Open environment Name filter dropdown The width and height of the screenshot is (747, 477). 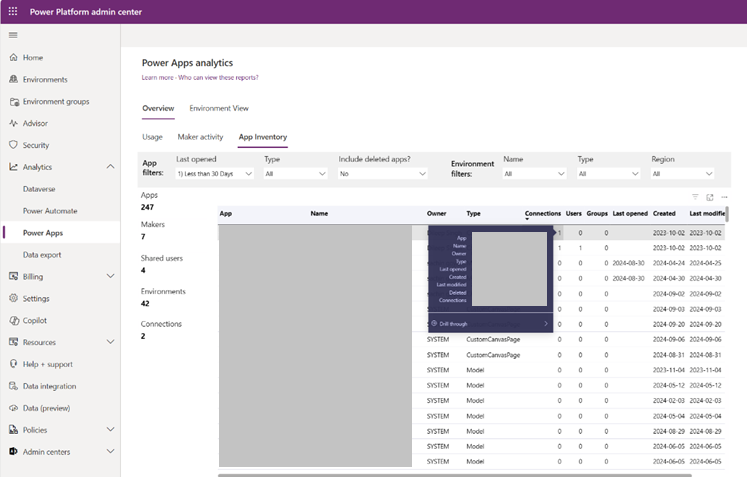point(535,174)
